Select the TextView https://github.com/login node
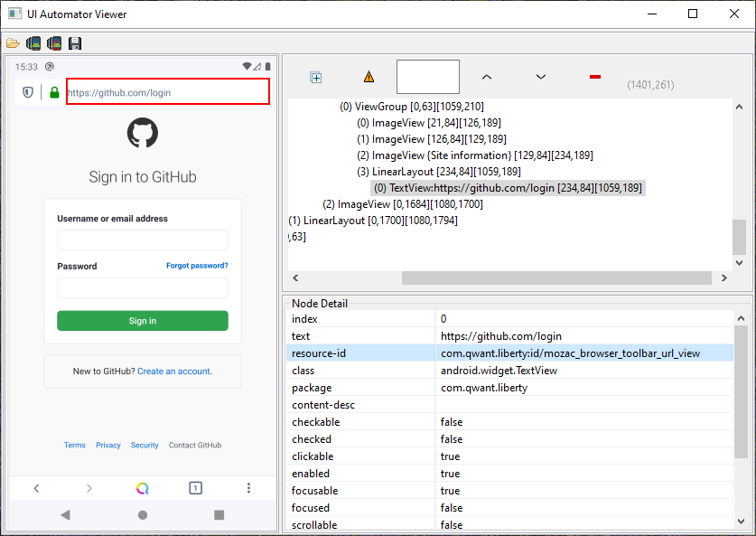This screenshot has height=536, width=756. click(508, 188)
